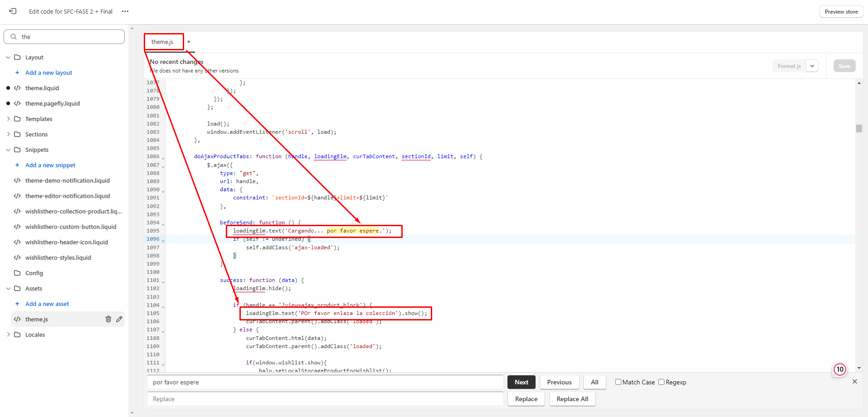The width and height of the screenshot is (868, 417).
Task: Click the Save button
Action: click(x=844, y=66)
